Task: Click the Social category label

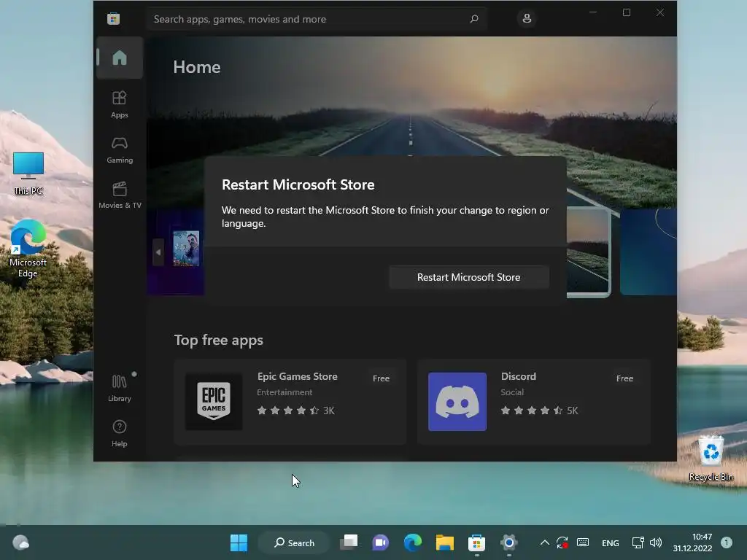Action: [512, 392]
